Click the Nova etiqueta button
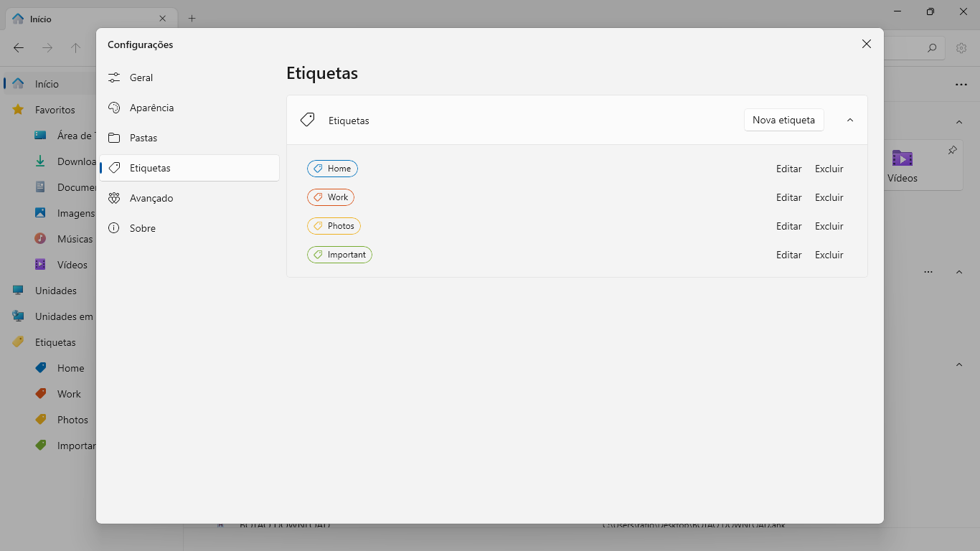This screenshot has height=551, width=980. [x=783, y=120]
